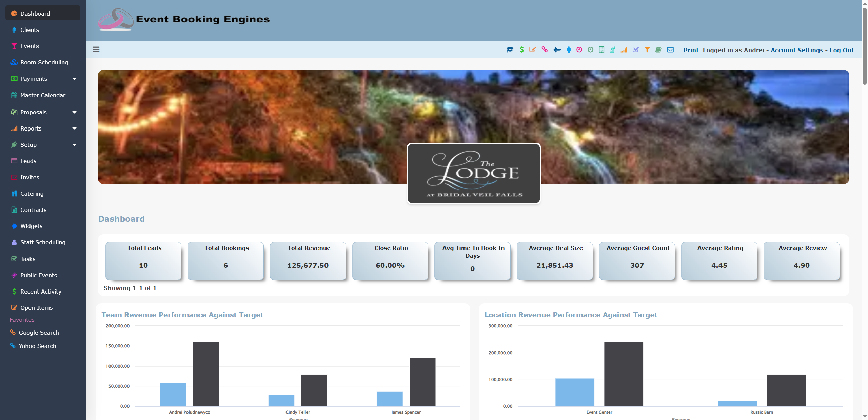Click the Close Ratio stat card
The height and width of the screenshot is (420, 868).
pyautogui.click(x=390, y=261)
